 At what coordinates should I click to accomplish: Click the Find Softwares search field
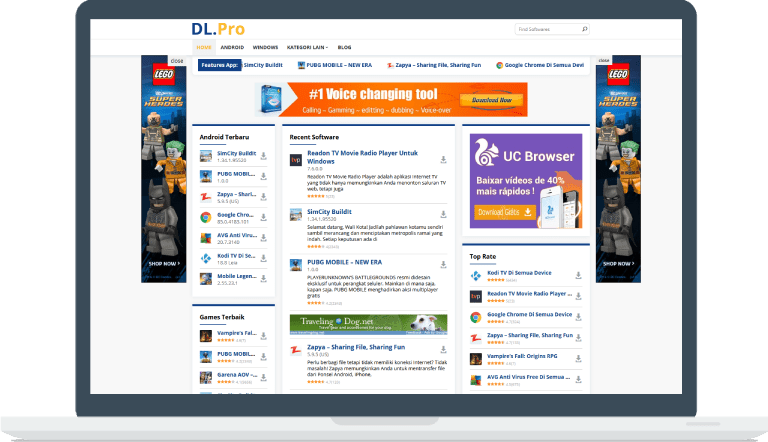tap(546, 30)
